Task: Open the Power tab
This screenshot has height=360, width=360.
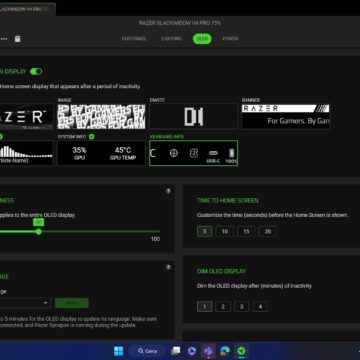Action: (x=230, y=39)
